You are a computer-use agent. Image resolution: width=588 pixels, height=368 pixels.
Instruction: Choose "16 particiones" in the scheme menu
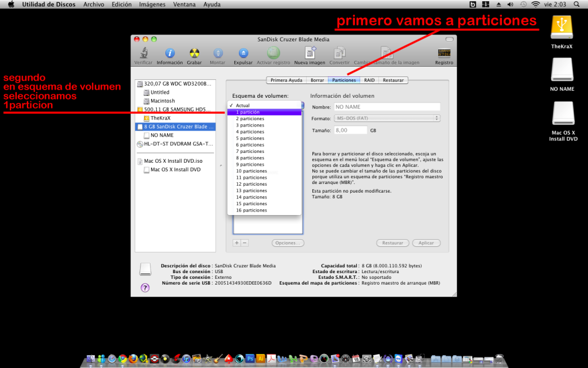(264, 210)
